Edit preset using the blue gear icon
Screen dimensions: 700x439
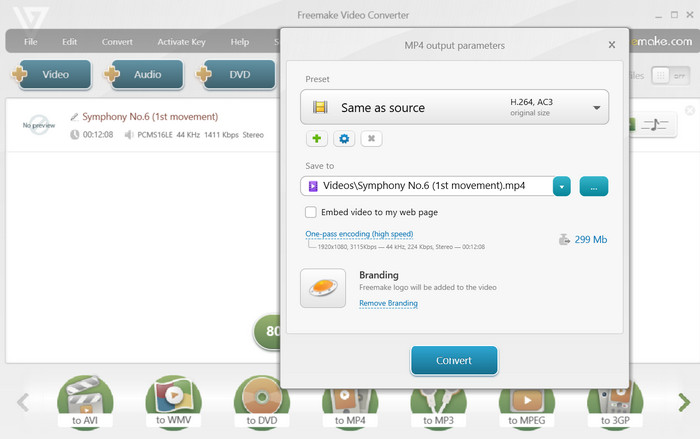[x=344, y=138]
